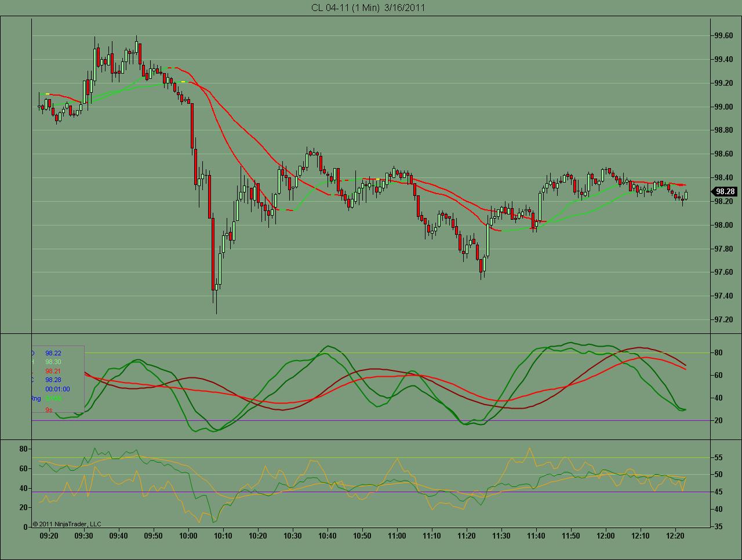Click the 09:30 time axis label
The height and width of the screenshot is (560, 742).
point(84,536)
